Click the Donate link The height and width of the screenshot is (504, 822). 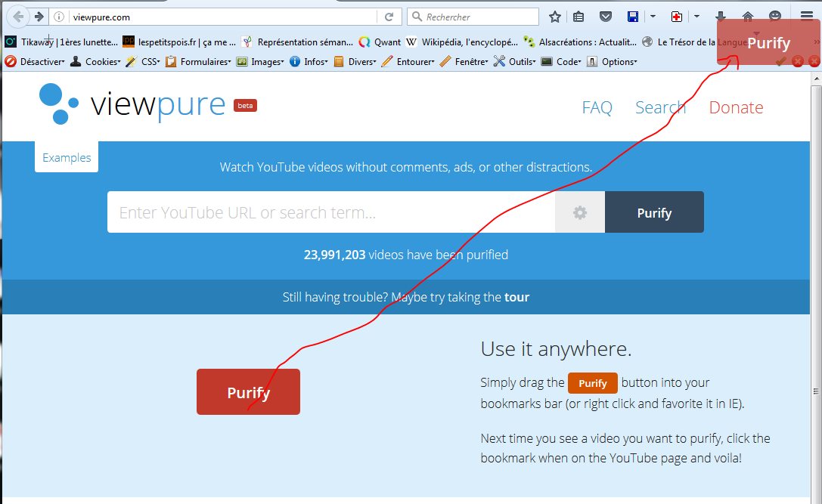(736, 108)
